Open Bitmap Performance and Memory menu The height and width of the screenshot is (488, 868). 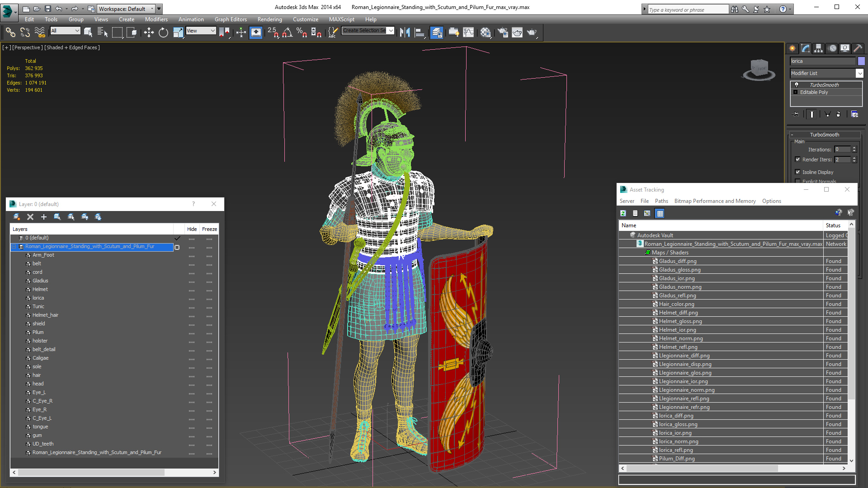click(x=715, y=201)
